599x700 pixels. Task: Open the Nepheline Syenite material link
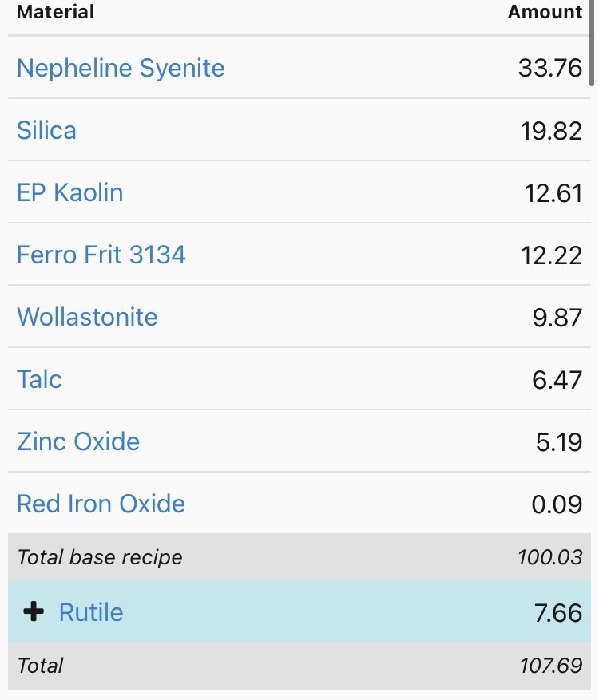coord(121,68)
